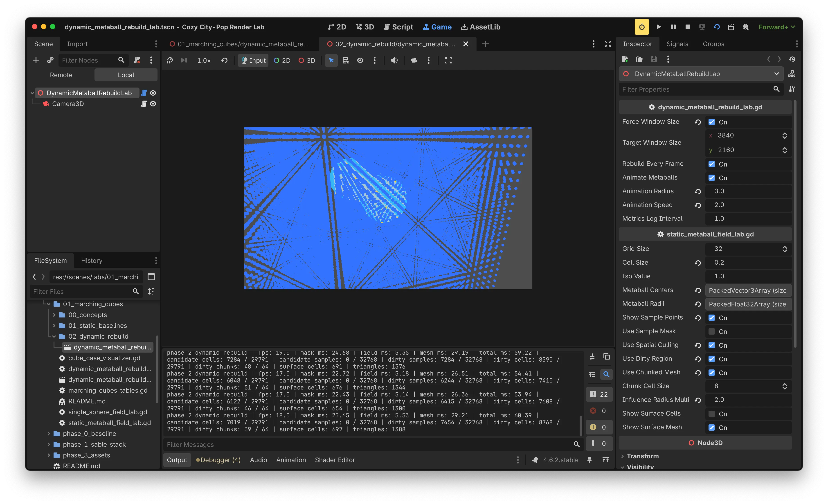Viewport: 828px width, 504px height.
Task: Toggle Use Dirty Region checkbox
Action: 712,359
